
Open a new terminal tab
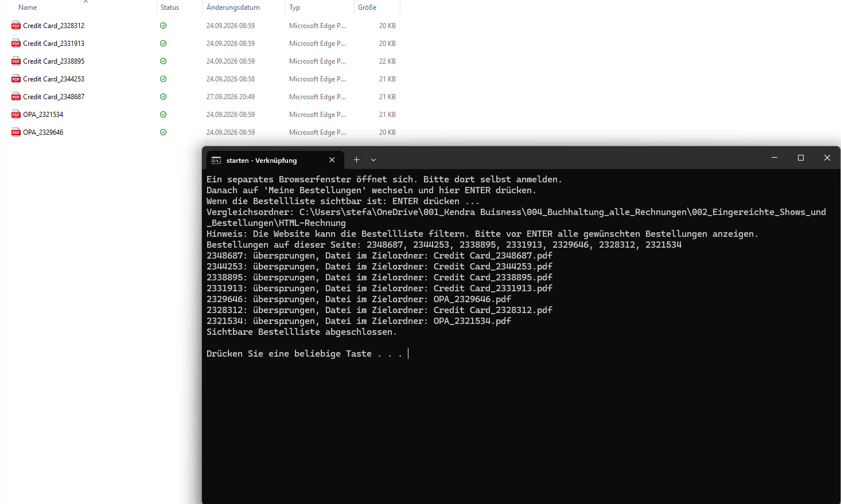(356, 160)
